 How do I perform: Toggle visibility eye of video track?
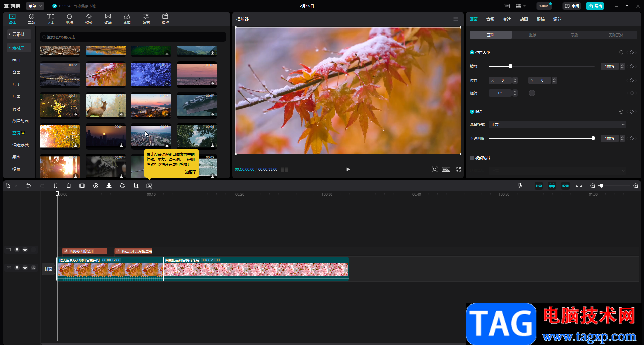click(25, 268)
